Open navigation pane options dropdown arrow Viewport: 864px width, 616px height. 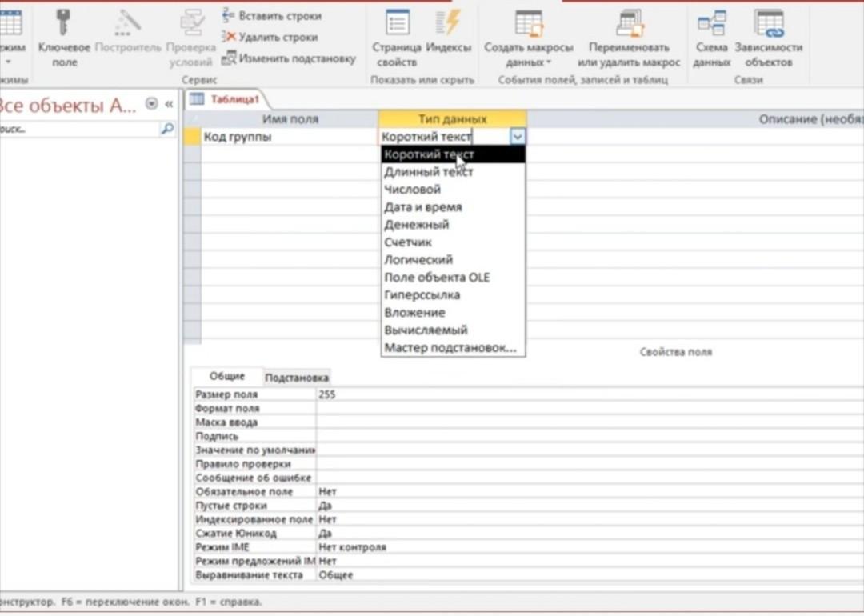151,103
